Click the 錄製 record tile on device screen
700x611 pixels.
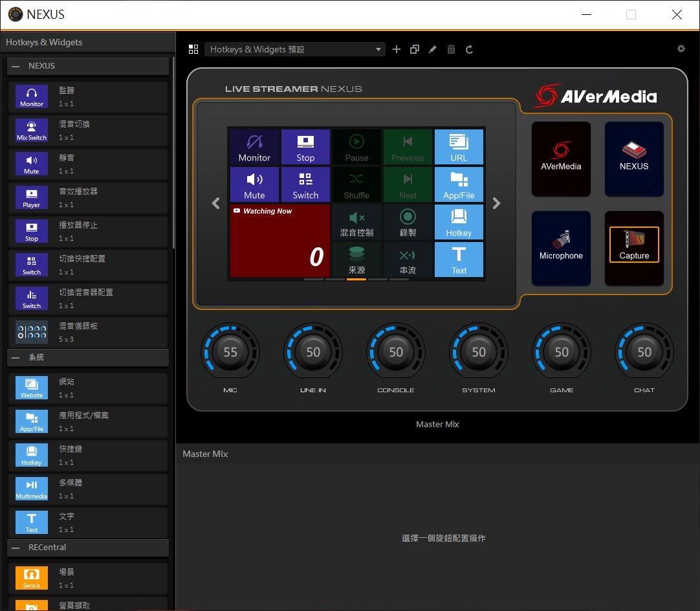(x=408, y=222)
